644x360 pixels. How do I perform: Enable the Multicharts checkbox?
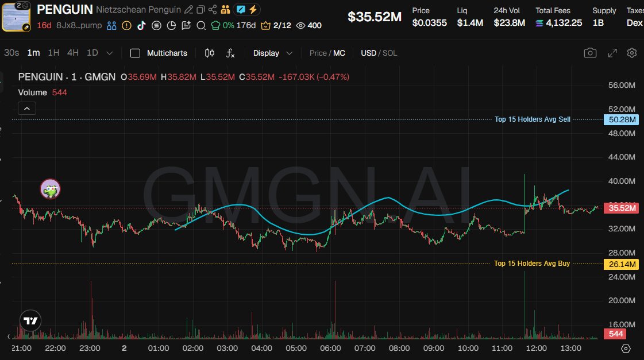pos(135,53)
